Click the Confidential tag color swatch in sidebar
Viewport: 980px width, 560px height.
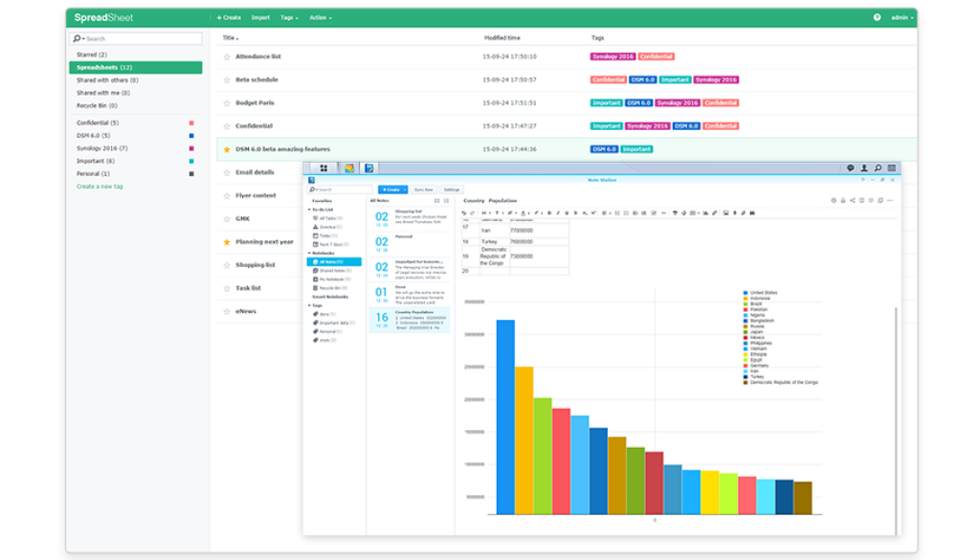coord(191,123)
